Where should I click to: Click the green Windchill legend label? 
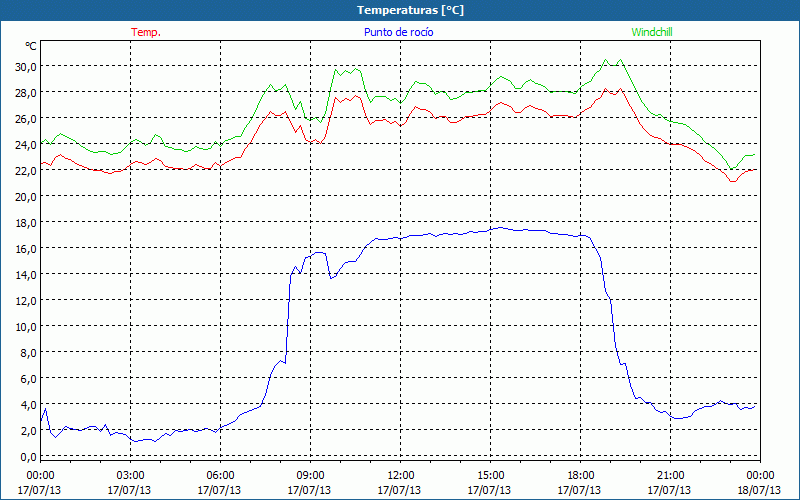pyautogui.click(x=652, y=32)
